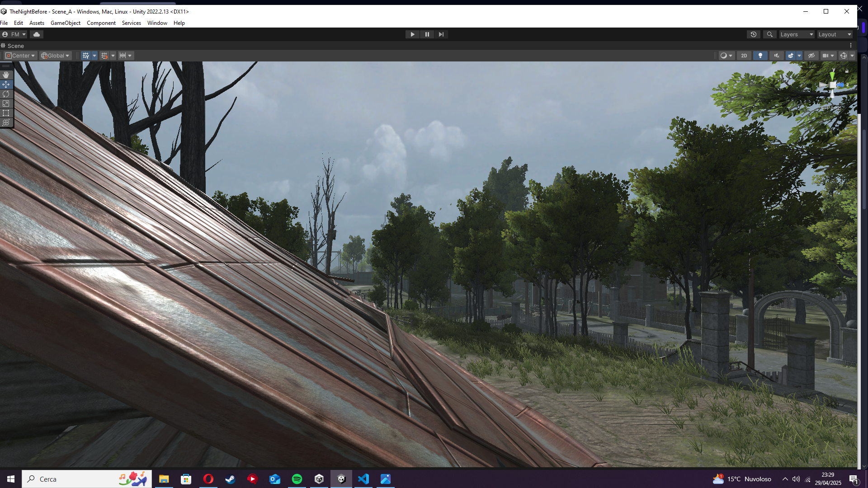Open the File menu
Image resolution: width=868 pixels, height=488 pixels.
tap(4, 23)
